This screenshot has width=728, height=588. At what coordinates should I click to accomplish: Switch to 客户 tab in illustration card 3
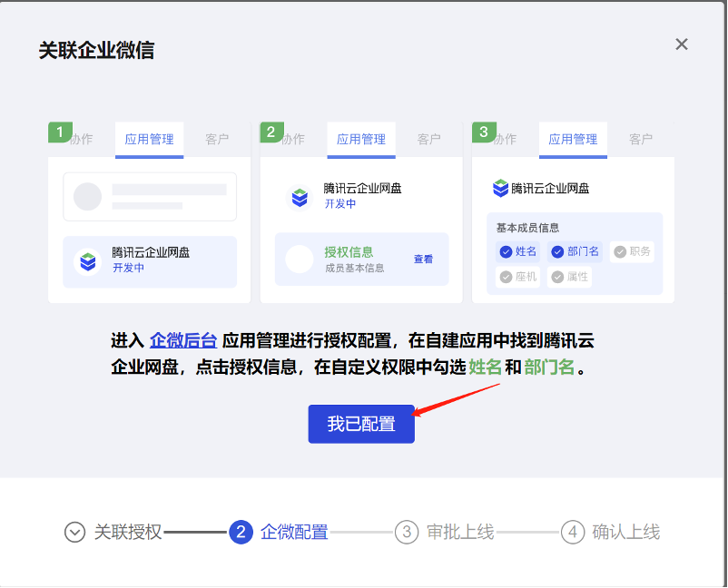click(x=641, y=139)
